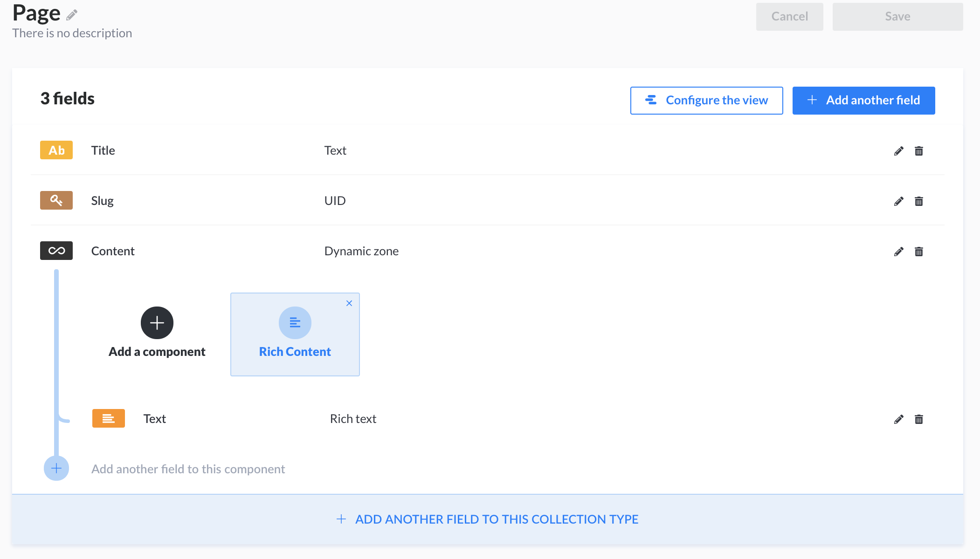Click pencil icon next to Page title
This screenshot has height=559, width=980.
[71, 15]
